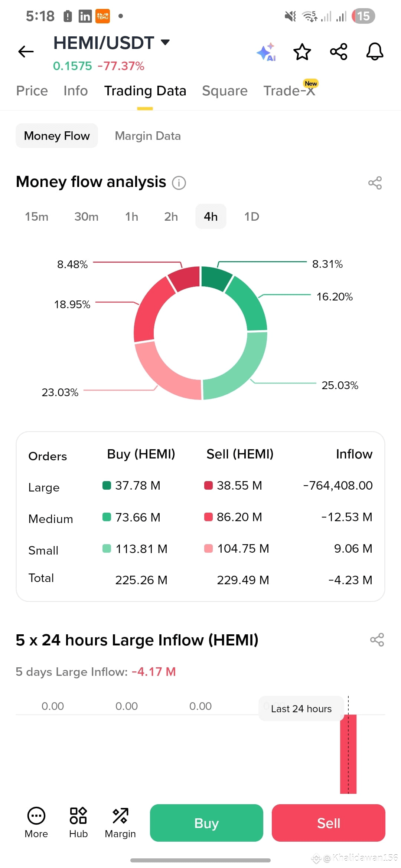Open the AI assistant sparkle icon
The image size is (401, 868).
tap(266, 52)
